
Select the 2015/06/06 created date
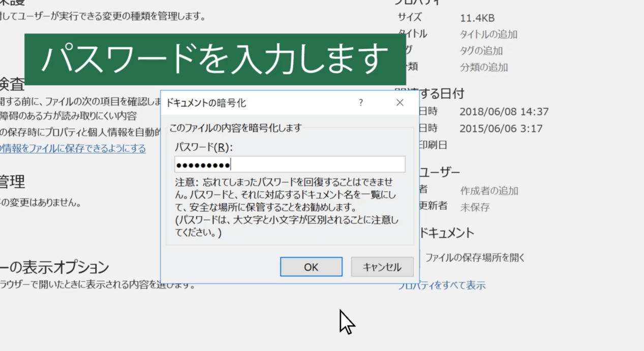click(501, 128)
